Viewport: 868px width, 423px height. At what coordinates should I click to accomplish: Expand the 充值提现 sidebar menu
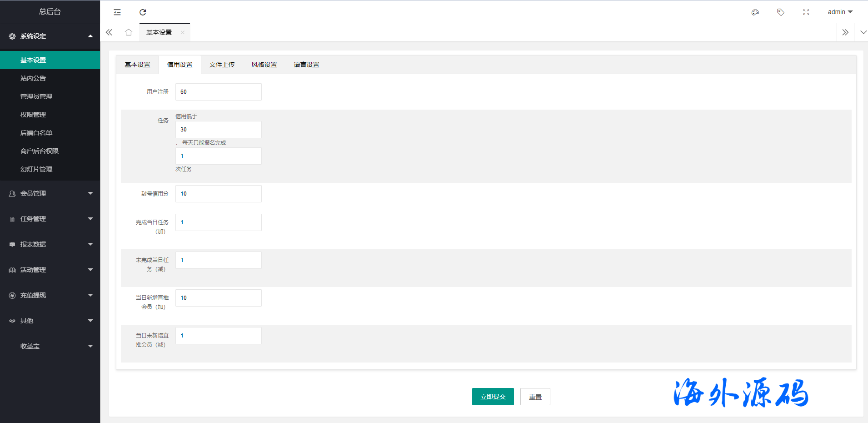[50, 295]
